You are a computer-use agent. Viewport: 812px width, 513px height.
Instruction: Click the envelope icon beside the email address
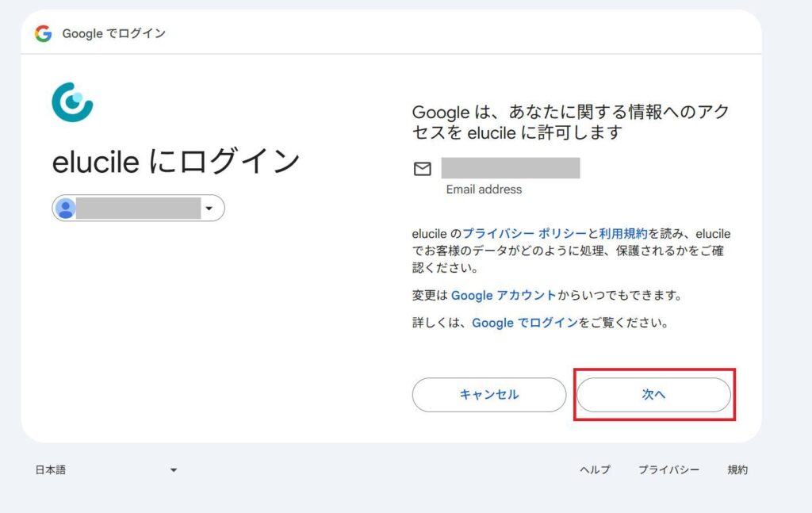point(421,169)
